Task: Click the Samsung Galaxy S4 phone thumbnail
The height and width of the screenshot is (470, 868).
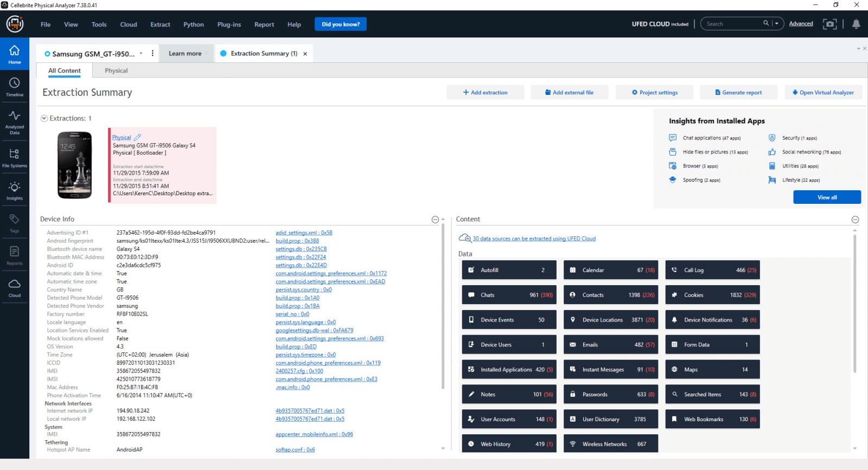Action: tap(75, 165)
